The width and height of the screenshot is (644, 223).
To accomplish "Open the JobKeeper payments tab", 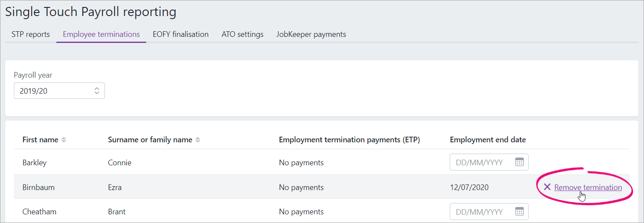I will (x=311, y=34).
